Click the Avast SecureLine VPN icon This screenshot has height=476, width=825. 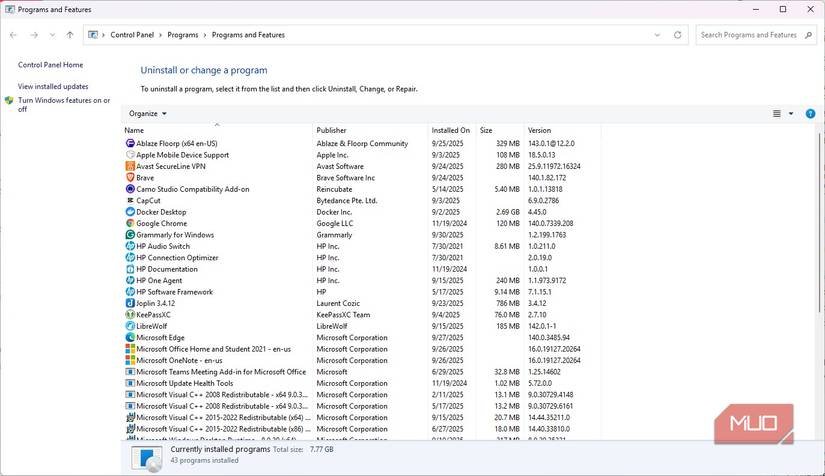coord(130,166)
